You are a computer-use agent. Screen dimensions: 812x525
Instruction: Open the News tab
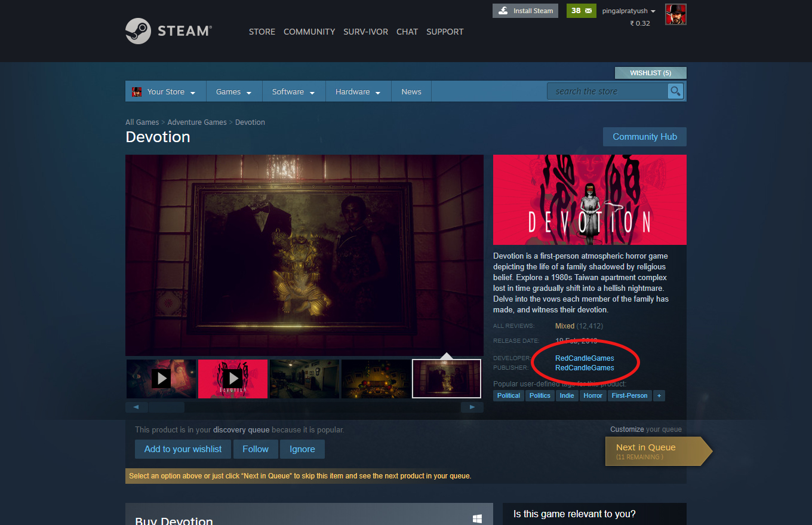[411, 91]
